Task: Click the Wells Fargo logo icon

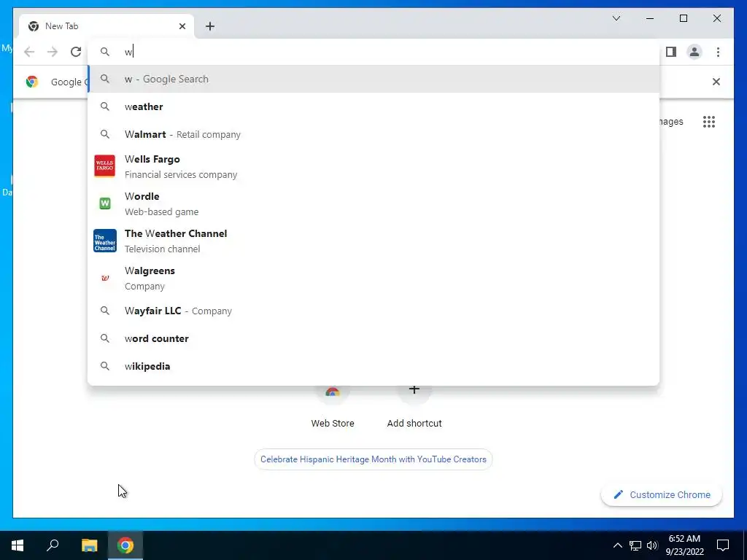Action: [x=105, y=166]
